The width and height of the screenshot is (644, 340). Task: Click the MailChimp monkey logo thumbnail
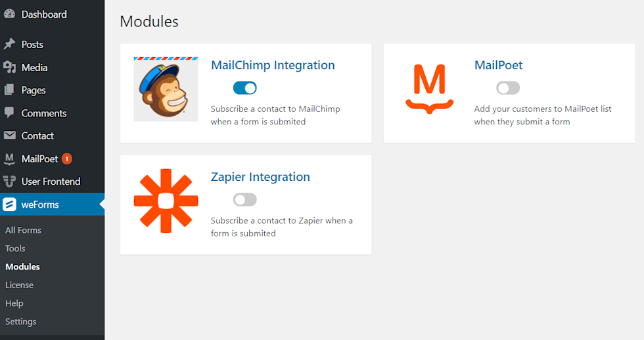[x=166, y=89]
